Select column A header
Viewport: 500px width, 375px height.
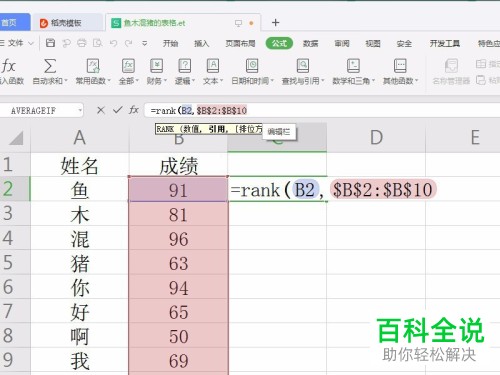80,138
